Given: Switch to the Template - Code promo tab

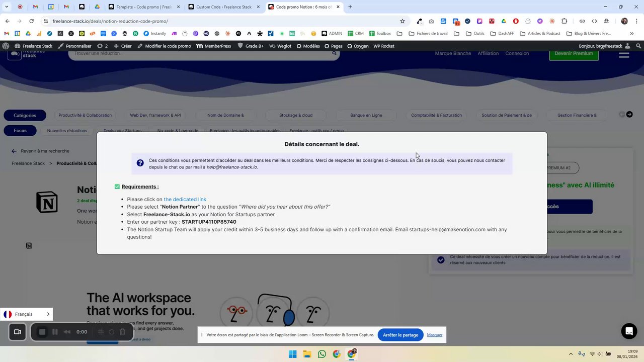Looking at the screenshot, I should pos(144,7).
